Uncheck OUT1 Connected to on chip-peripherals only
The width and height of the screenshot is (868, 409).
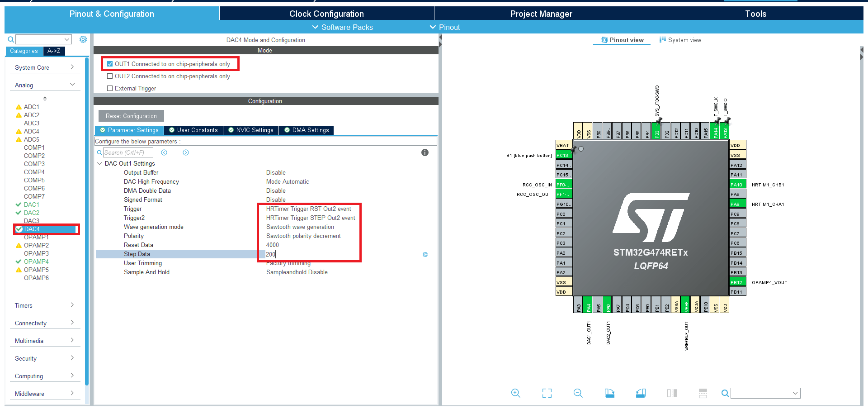[110, 64]
